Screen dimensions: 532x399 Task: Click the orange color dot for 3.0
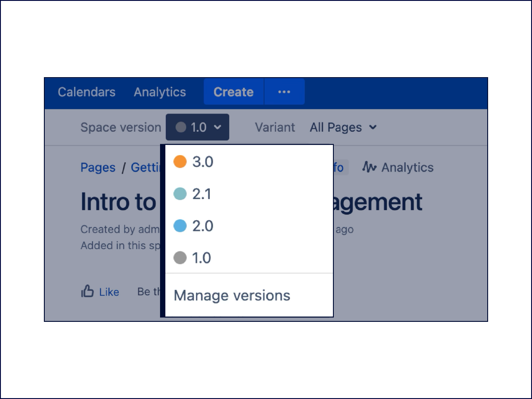pyautogui.click(x=180, y=162)
